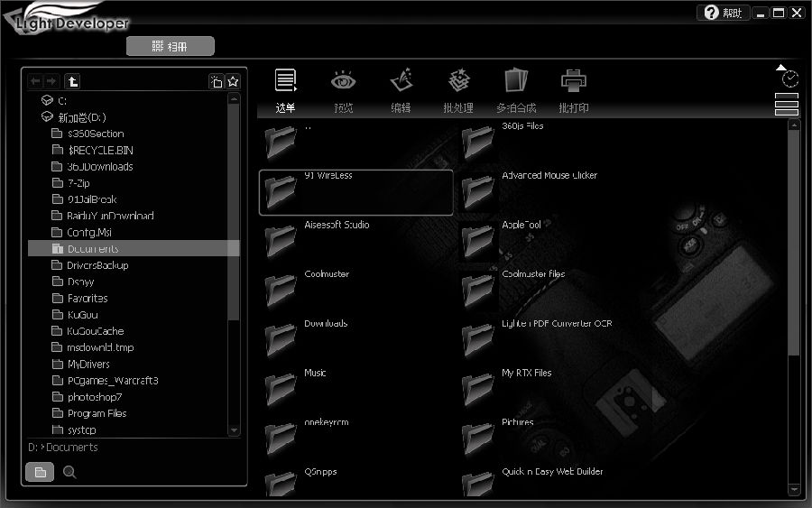Open the Quick n Easy Web Builder folder
The width and height of the screenshot is (812, 508).
(x=477, y=483)
